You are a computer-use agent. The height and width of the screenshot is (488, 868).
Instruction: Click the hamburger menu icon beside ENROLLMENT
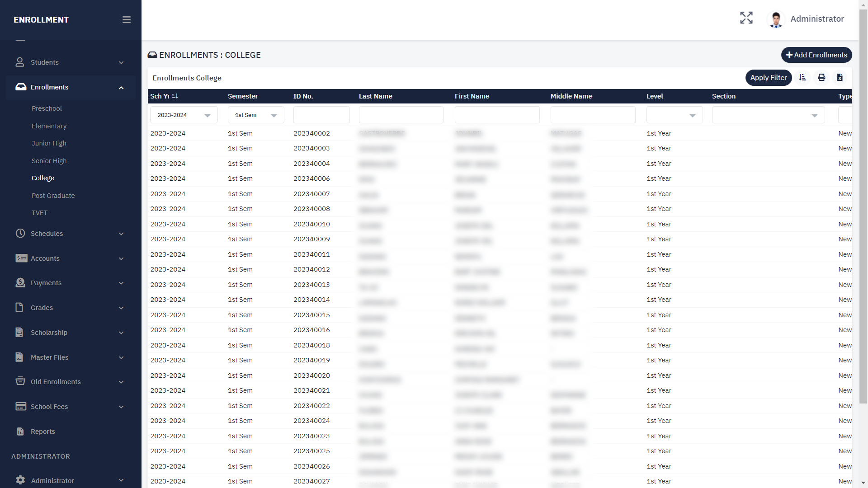(127, 20)
